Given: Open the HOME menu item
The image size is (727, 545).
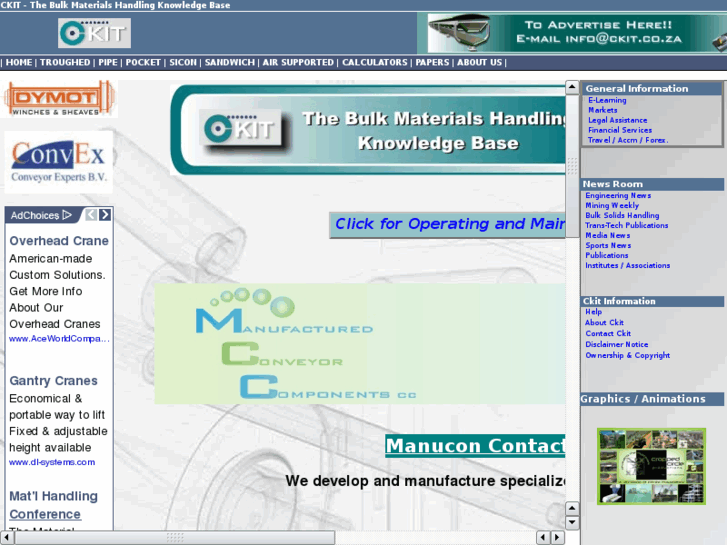Looking at the screenshot, I should (19, 62).
